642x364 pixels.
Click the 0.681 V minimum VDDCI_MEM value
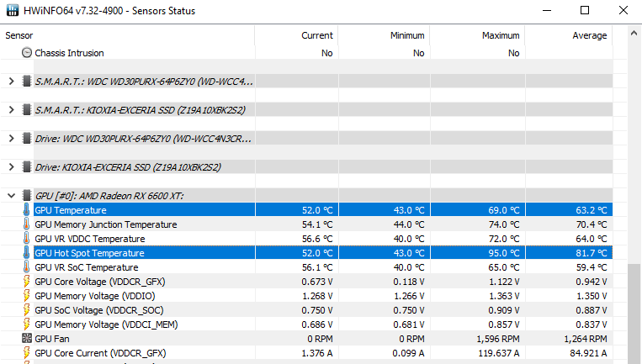[x=409, y=324]
